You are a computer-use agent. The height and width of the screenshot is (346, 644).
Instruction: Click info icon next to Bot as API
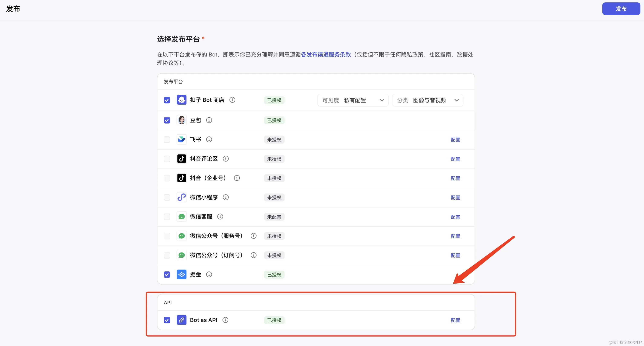225,320
